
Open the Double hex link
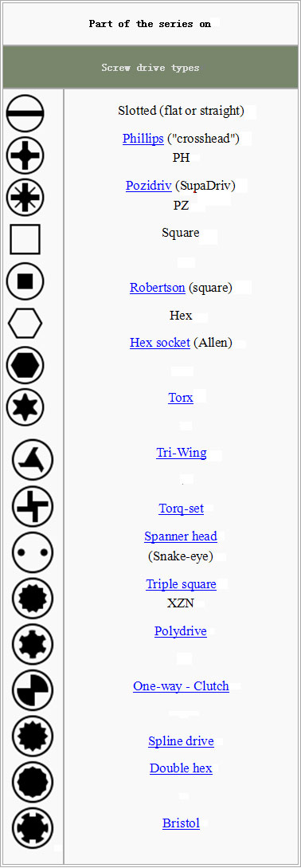click(181, 768)
